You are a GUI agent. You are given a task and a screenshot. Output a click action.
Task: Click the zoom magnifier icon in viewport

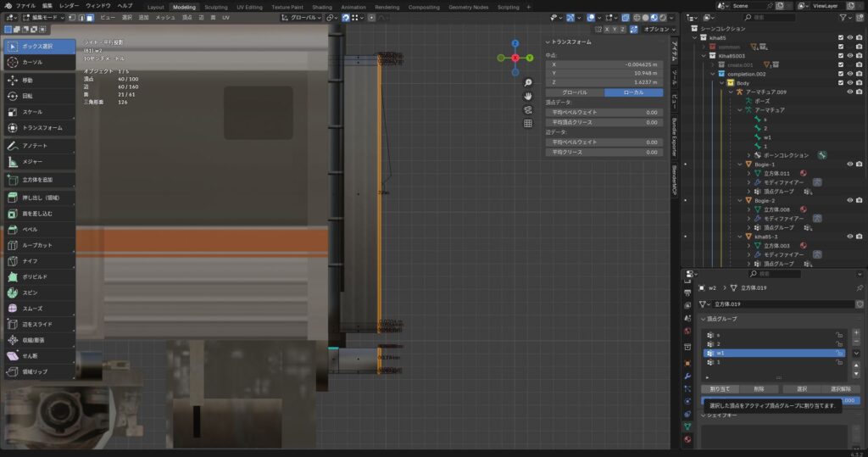point(528,82)
